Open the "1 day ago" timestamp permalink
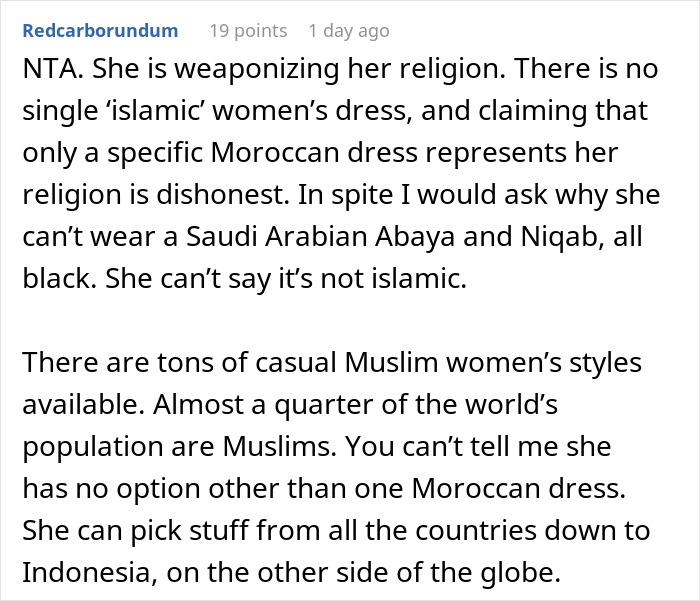Viewport: 700px width, 601px height. point(348,31)
